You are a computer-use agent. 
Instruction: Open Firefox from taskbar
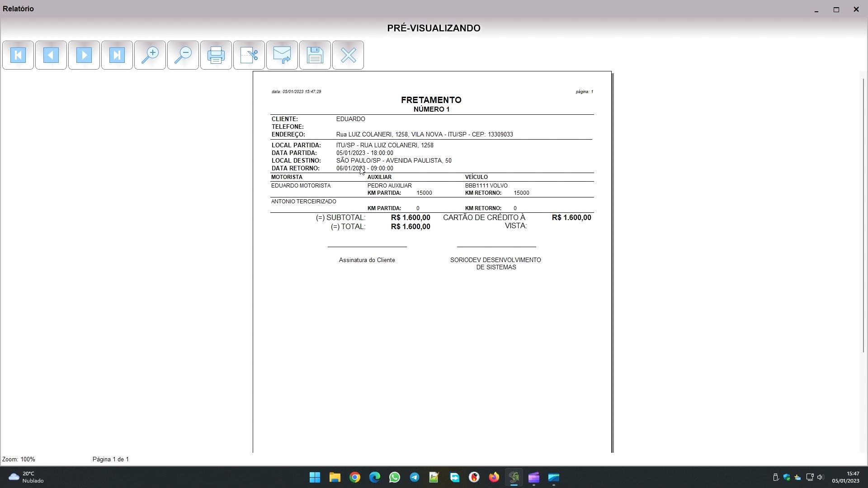click(494, 477)
